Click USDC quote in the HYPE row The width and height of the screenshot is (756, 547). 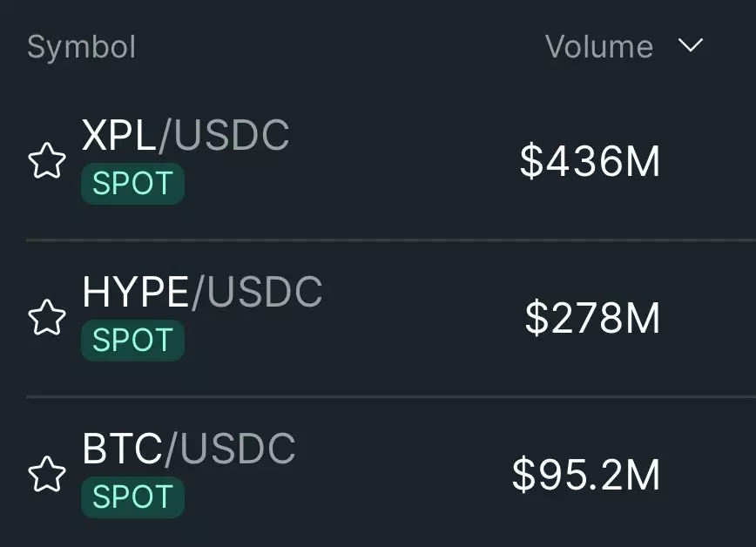tap(264, 292)
